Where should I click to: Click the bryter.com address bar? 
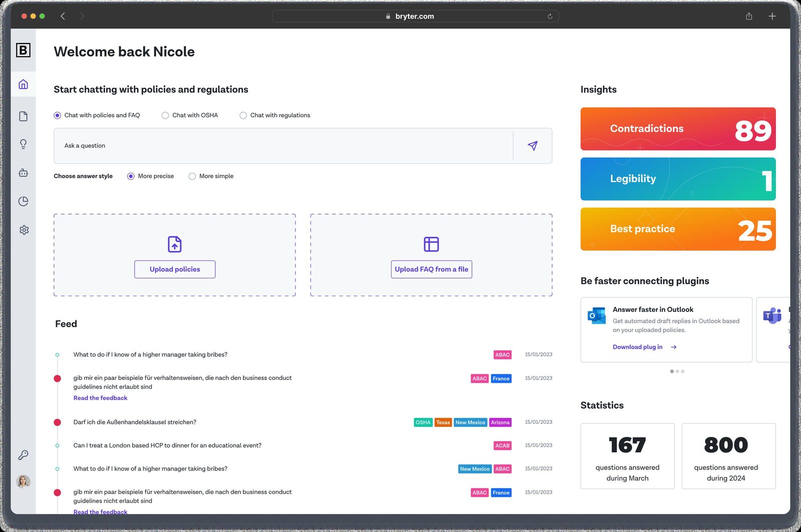(415, 16)
